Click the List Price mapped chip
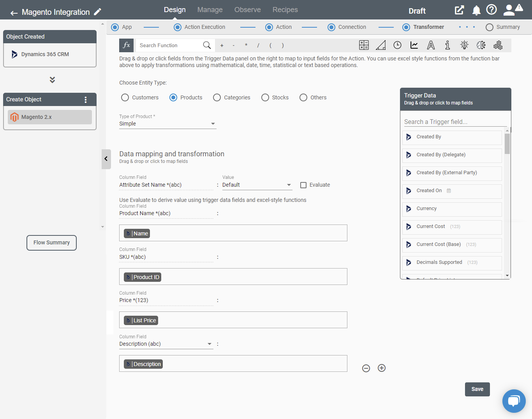This screenshot has height=419, width=532. [x=141, y=320]
